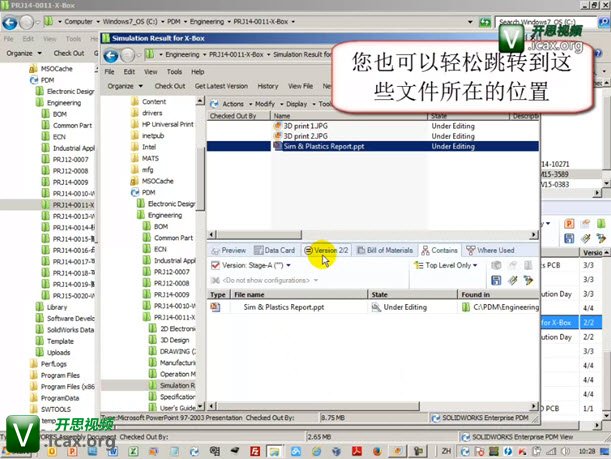Click the PowerPoint type icon in Contains list row

(215, 307)
